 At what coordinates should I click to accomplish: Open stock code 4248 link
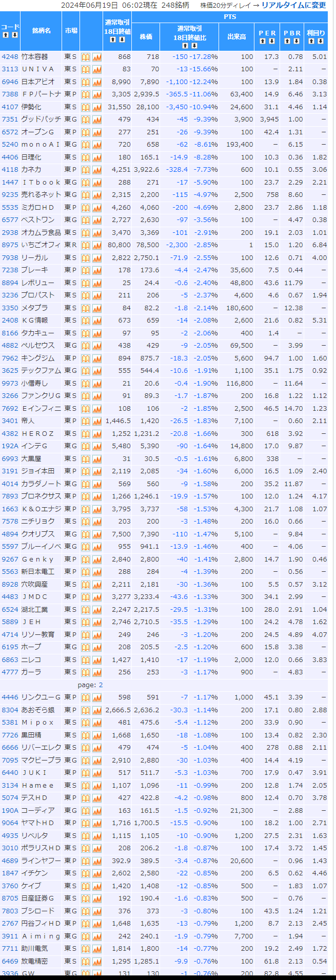[x=10, y=57]
